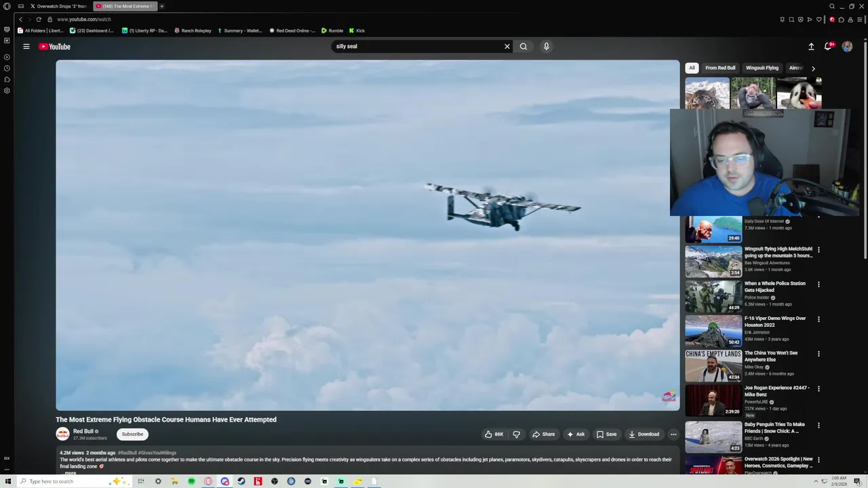
Task: Open Baby Penguin video title
Action: click(774, 428)
